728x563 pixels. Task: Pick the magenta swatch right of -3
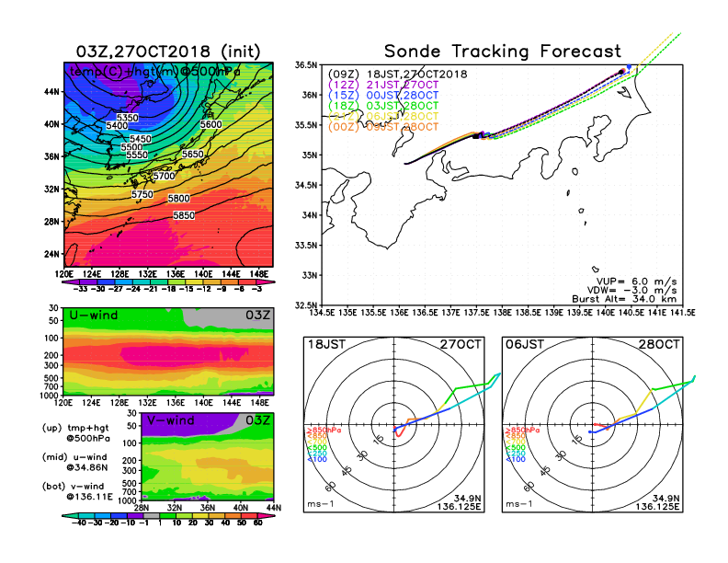pyautogui.click(x=266, y=282)
